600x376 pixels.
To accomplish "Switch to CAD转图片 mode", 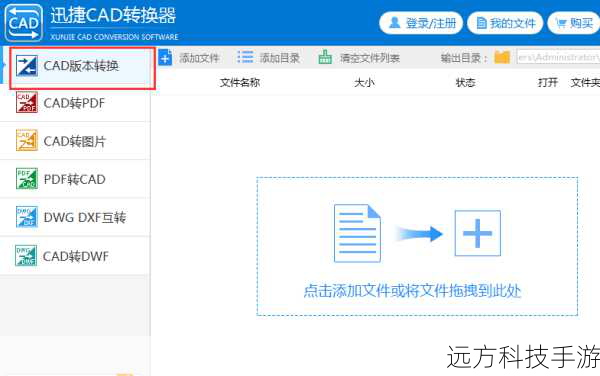I will tap(75, 141).
